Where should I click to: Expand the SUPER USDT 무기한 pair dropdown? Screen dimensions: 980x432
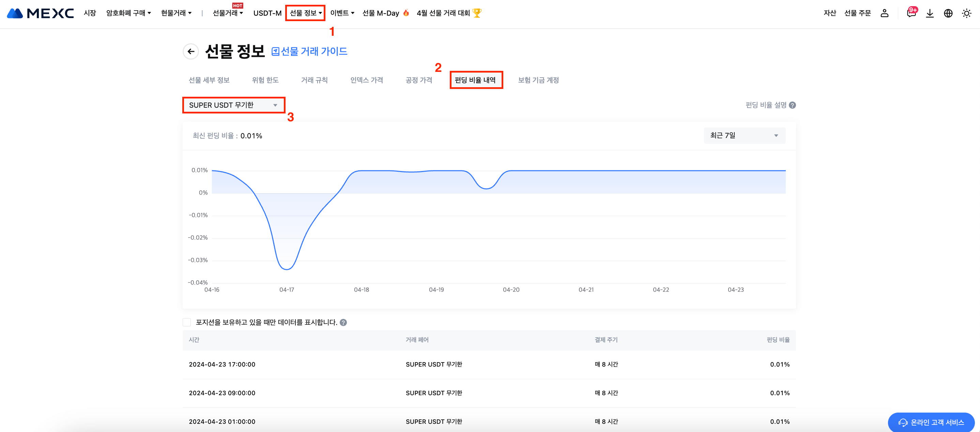234,105
